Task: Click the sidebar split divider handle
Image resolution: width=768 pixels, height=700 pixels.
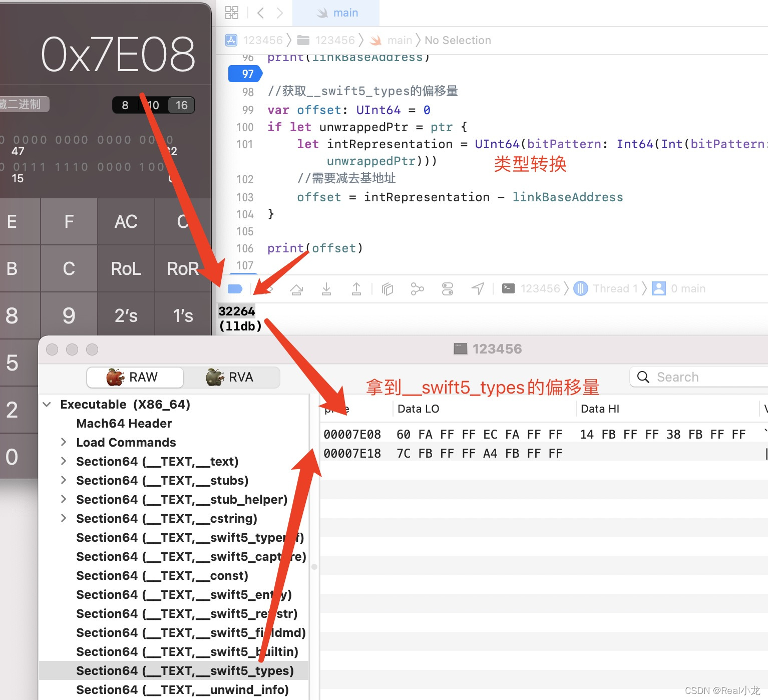Action: [314, 567]
